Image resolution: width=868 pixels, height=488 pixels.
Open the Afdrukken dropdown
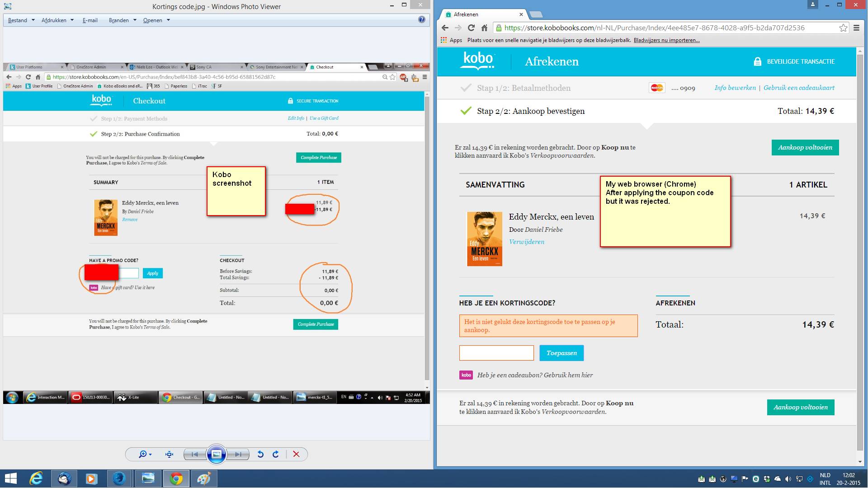57,20
